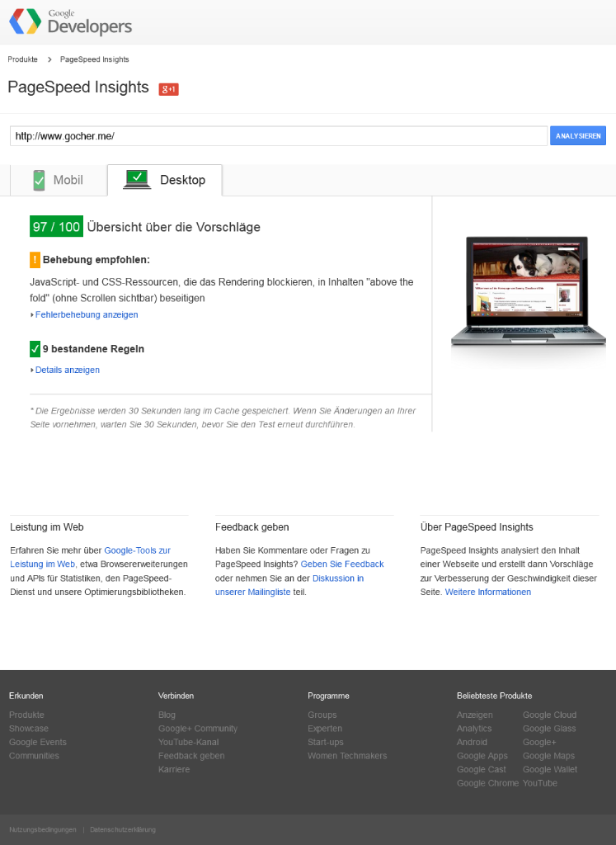The width and height of the screenshot is (616, 845).
Task: Click the 'Behebung empfohlen:' heading
Action: tap(96, 260)
